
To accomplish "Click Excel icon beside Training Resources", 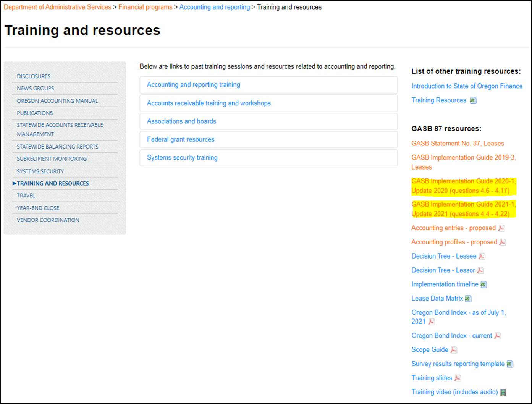I will click(473, 100).
